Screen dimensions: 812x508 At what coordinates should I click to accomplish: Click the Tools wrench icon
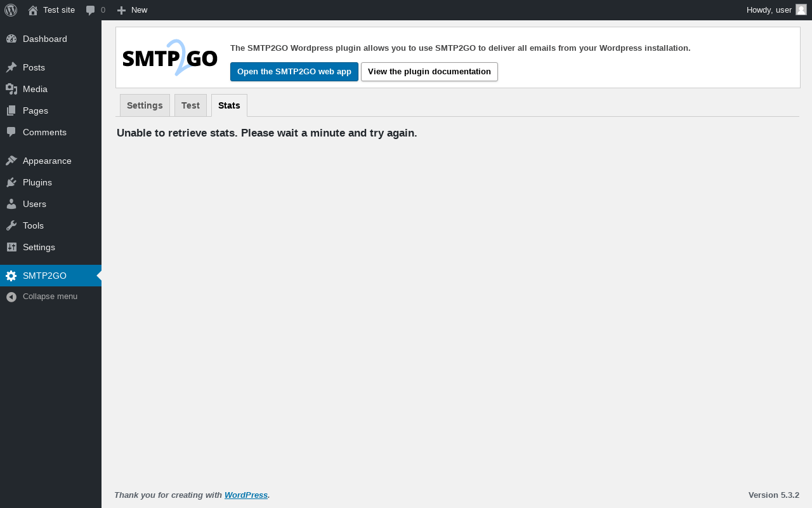point(11,225)
